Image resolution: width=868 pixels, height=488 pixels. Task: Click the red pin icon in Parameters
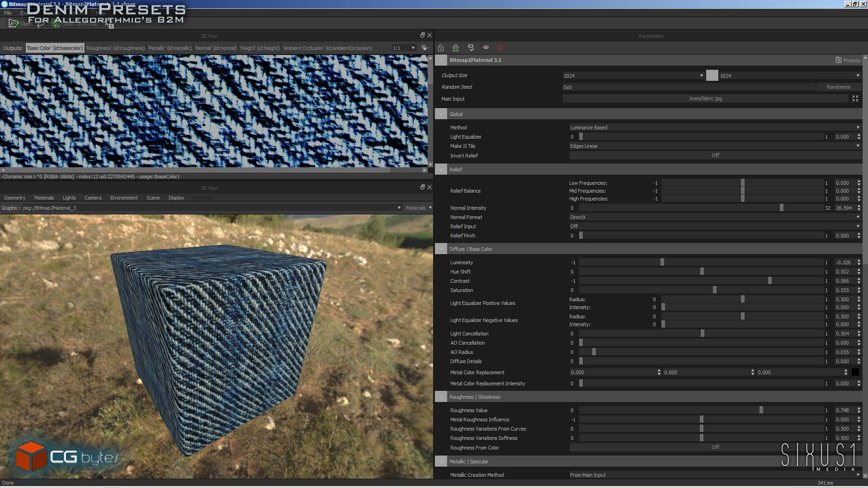tap(486, 47)
